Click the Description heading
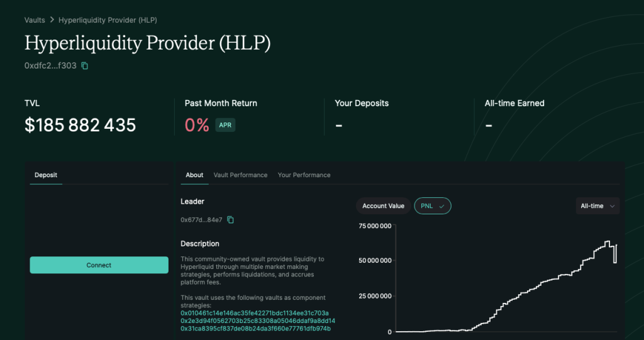644x340 pixels. 199,243
